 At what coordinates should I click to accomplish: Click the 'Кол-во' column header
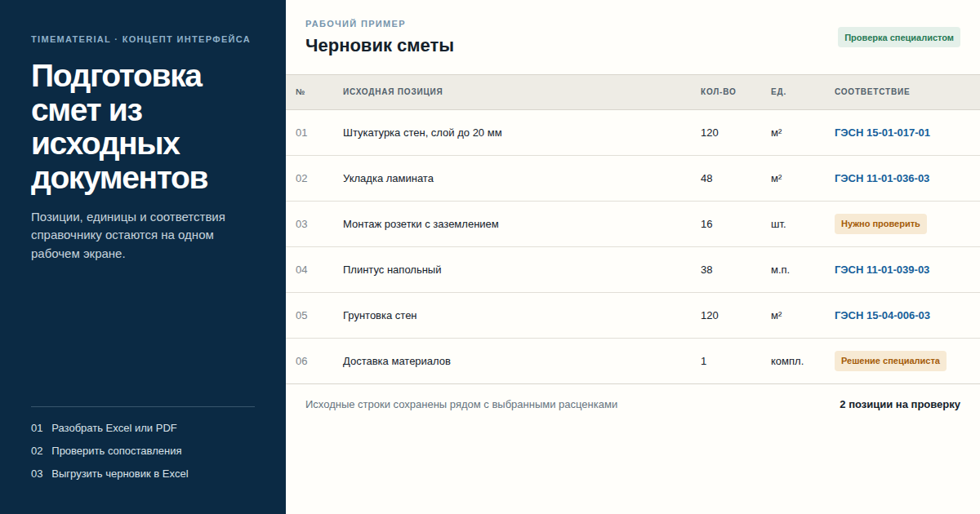(718, 91)
